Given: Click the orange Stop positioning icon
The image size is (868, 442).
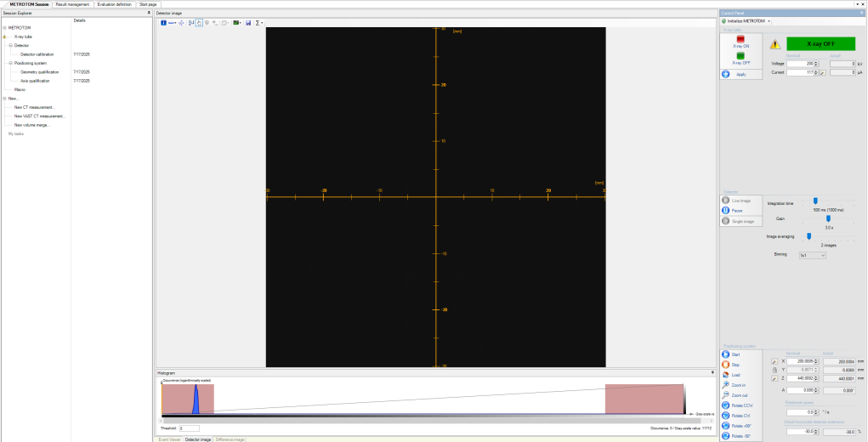Looking at the screenshot, I should 725,365.
